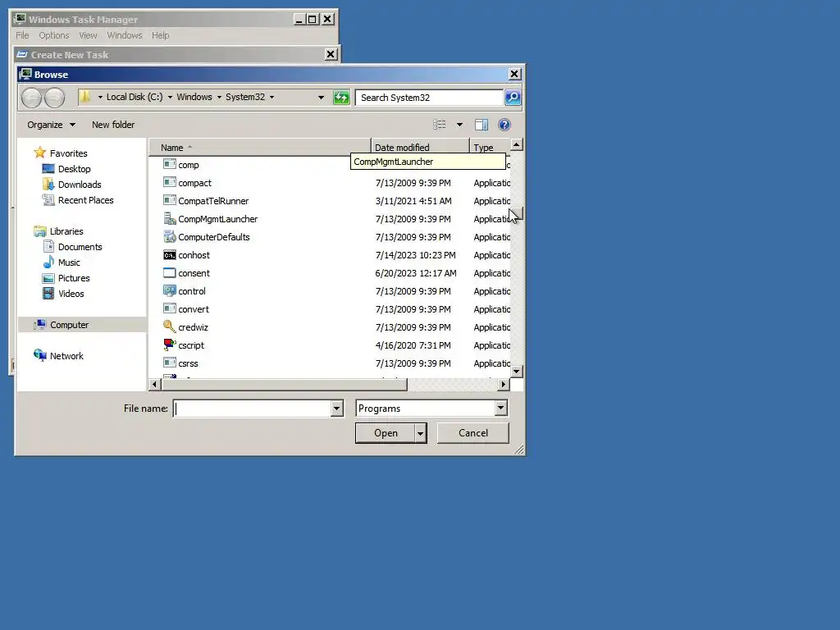
Task: Open the File menu in Task Manager
Action: click(x=22, y=35)
